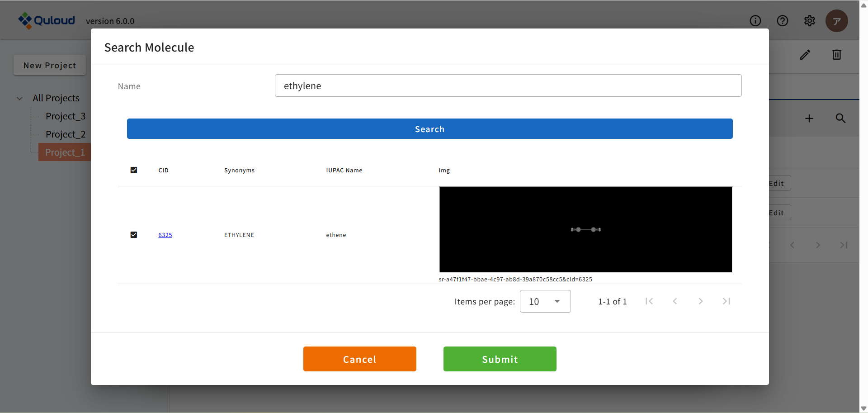Click the orange Cancel button

(x=359, y=359)
